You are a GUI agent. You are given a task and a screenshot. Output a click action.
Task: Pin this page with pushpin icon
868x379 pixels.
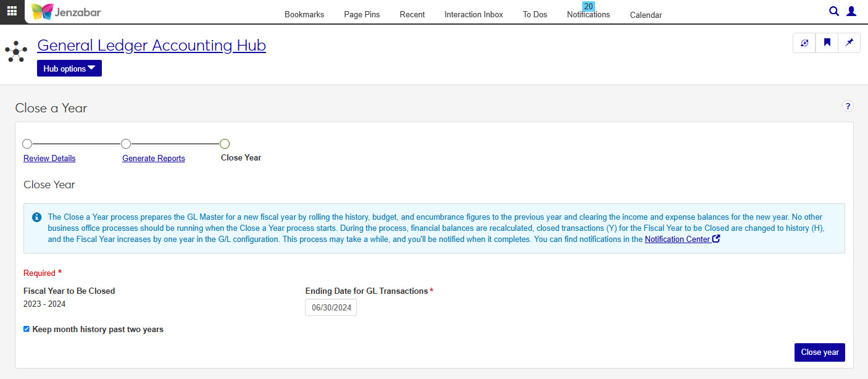(x=849, y=43)
